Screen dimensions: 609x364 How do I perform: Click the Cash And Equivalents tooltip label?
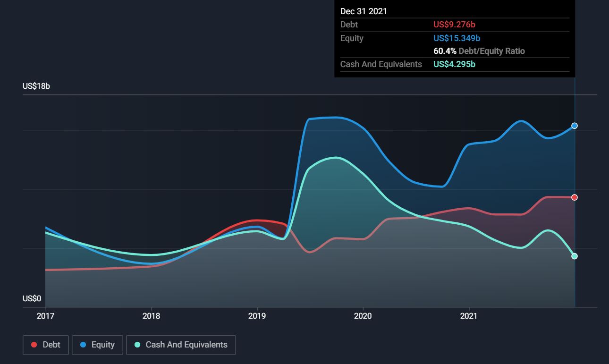pyautogui.click(x=381, y=64)
